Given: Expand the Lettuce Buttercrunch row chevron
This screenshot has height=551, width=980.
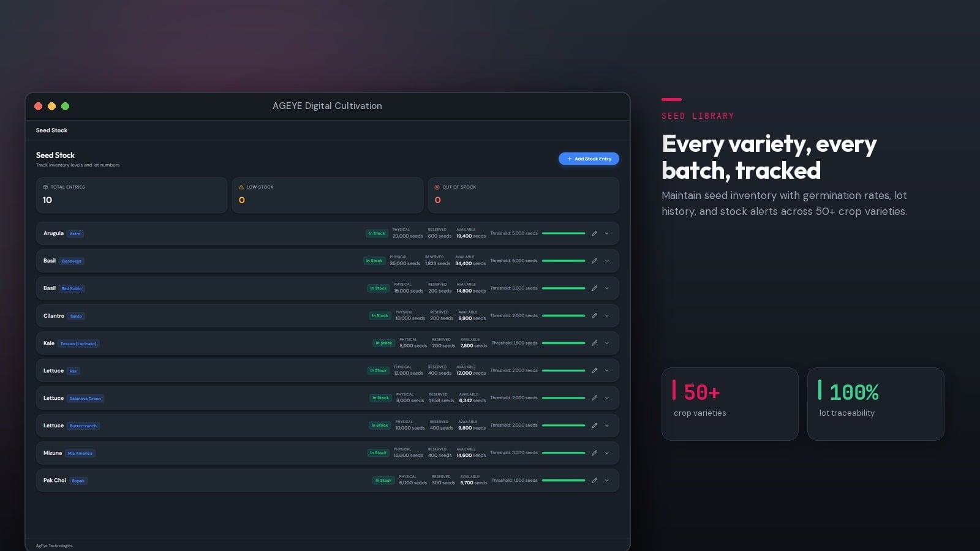Looking at the screenshot, I should pyautogui.click(x=607, y=425).
